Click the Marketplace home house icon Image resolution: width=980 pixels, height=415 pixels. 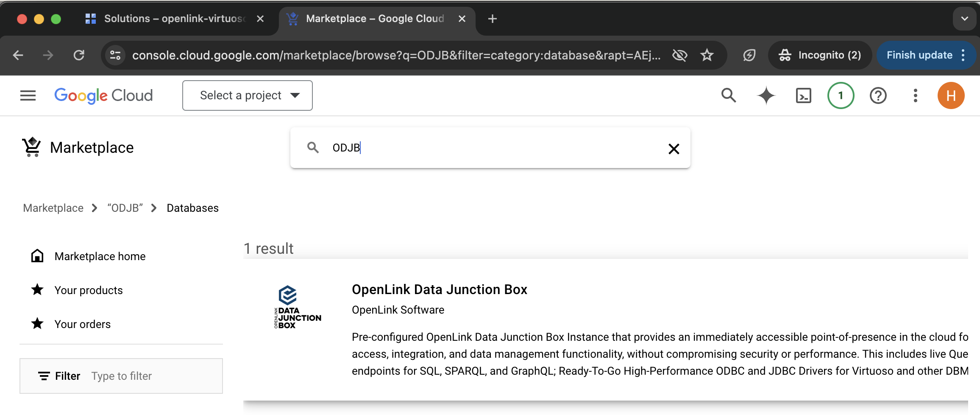(37, 256)
